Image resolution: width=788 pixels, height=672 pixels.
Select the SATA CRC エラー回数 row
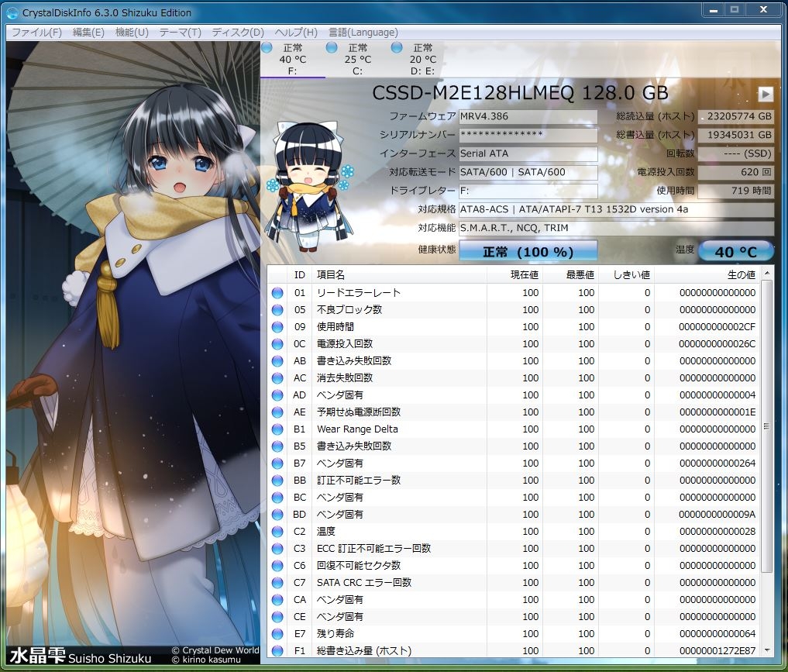514,583
